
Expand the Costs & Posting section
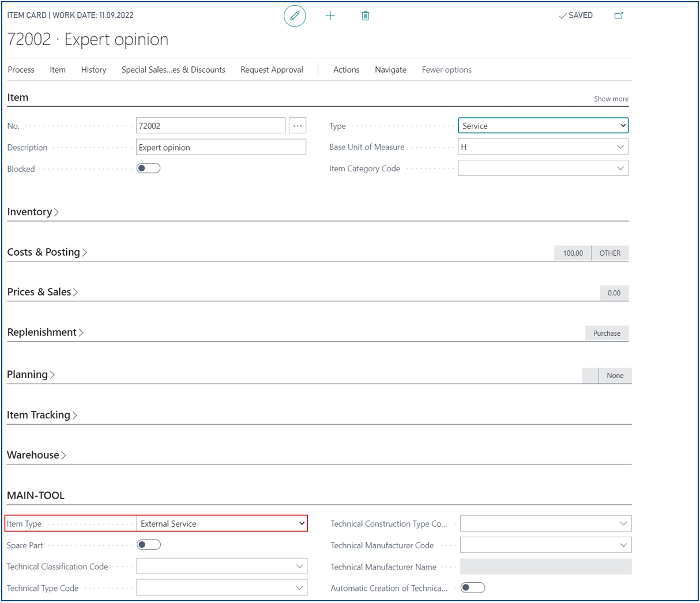[47, 252]
